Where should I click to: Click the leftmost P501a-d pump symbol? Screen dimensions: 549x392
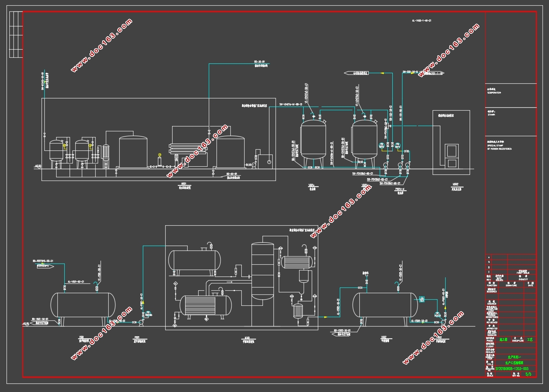tap(385, 165)
